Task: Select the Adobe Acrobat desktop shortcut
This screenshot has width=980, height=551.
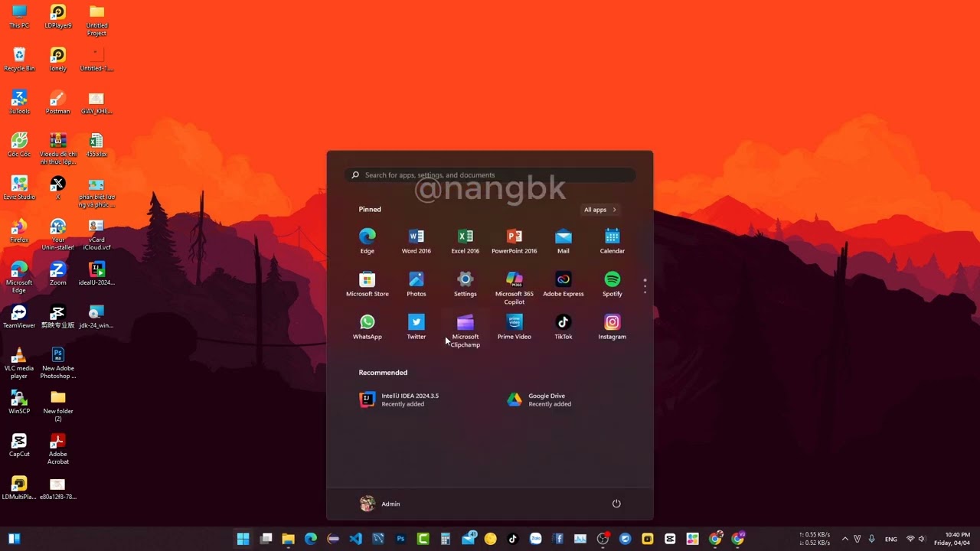Action: pyautogui.click(x=58, y=449)
